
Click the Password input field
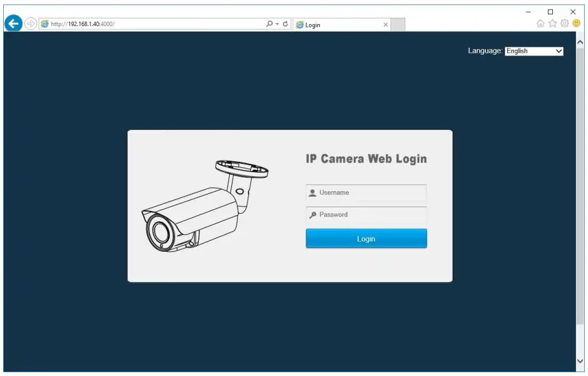[366, 215]
